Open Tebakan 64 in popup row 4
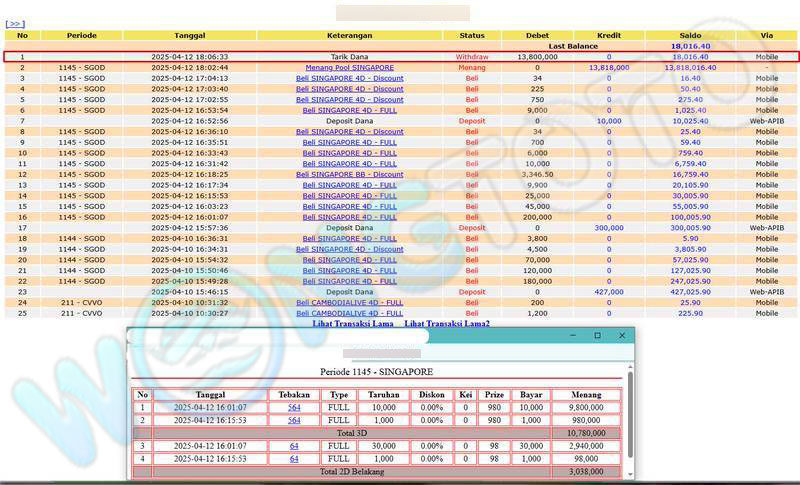The height and width of the screenshot is (485, 800). click(x=294, y=459)
